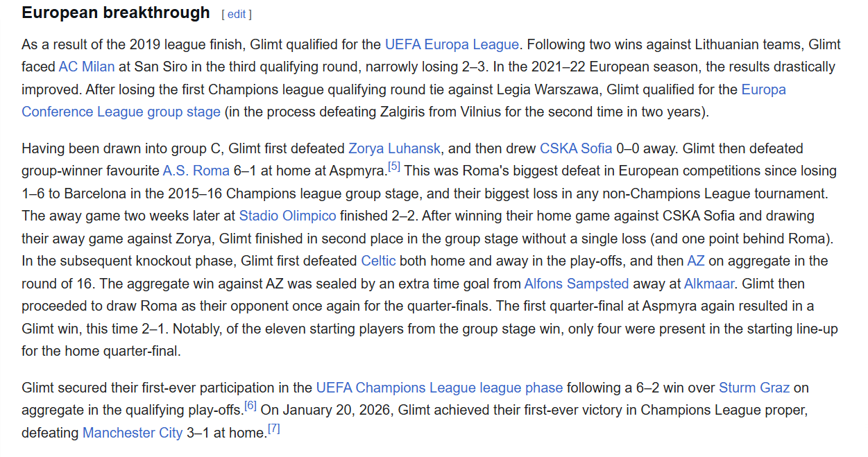Visit the Alkmaar link

pyautogui.click(x=712, y=284)
